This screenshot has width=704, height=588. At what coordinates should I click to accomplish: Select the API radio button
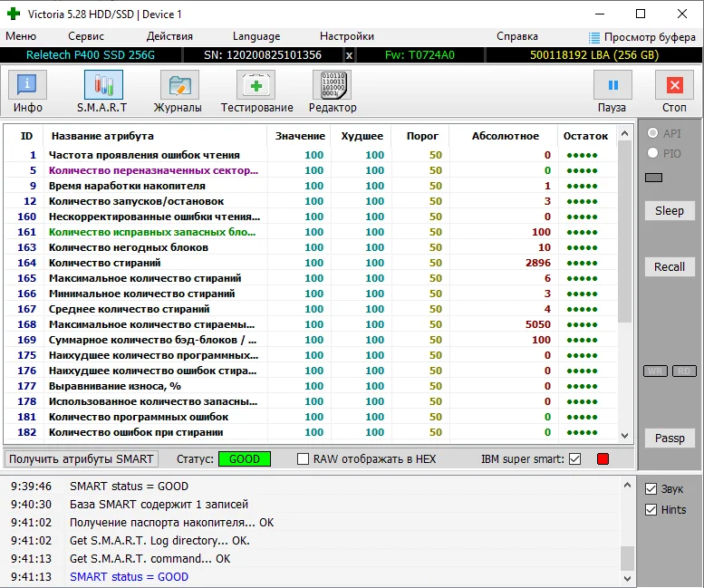651,133
